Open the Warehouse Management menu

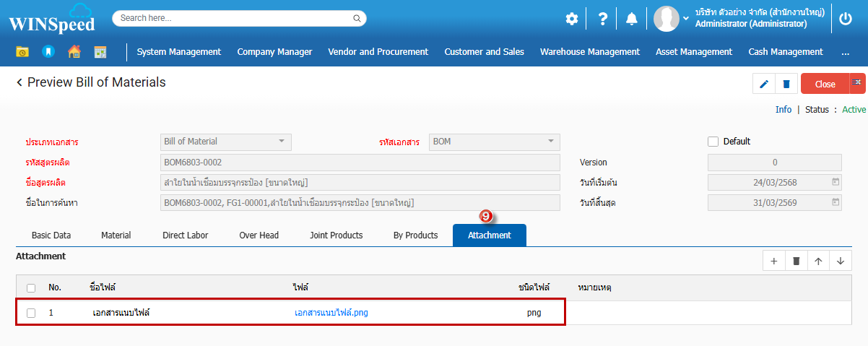pos(589,52)
